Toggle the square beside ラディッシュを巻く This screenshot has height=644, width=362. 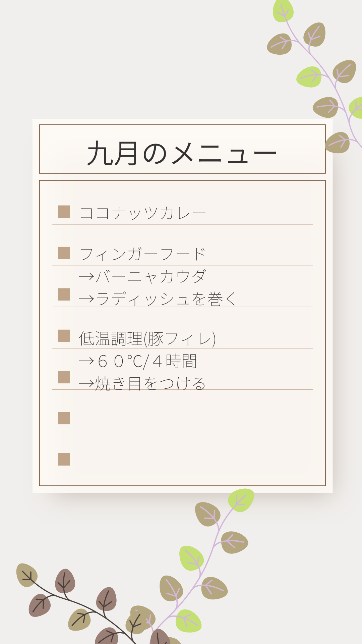point(64,294)
